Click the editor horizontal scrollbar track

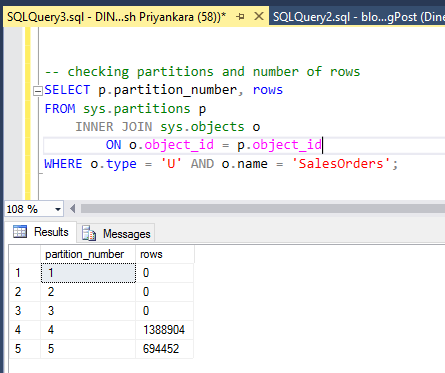click(263, 209)
